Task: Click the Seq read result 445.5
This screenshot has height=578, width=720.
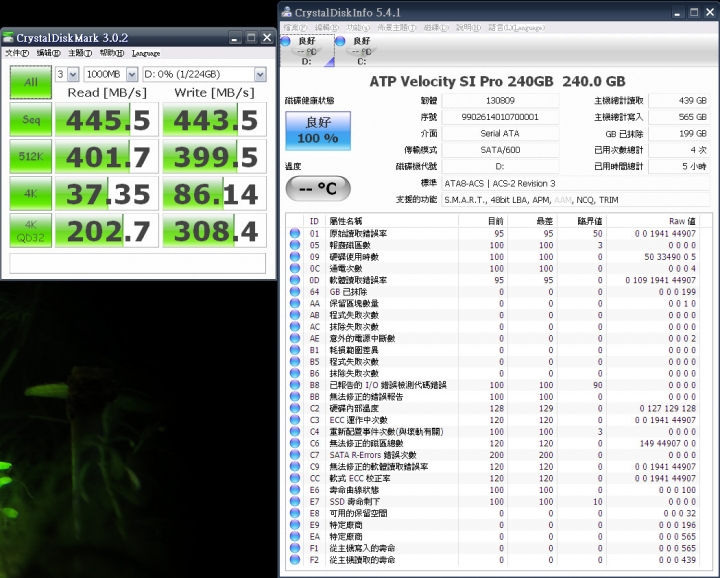Action: tap(107, 120)
